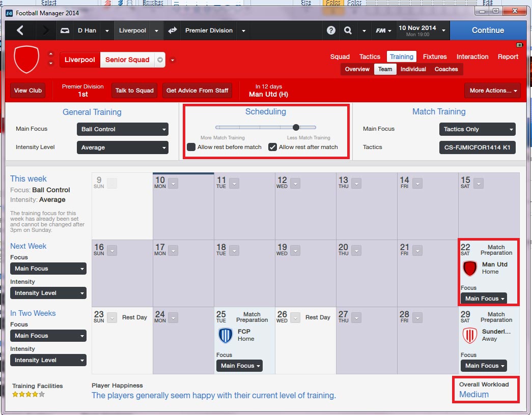Click the up arrow beside club badge
The height and width of the screenshot is (415, 532).
[51, 54]
